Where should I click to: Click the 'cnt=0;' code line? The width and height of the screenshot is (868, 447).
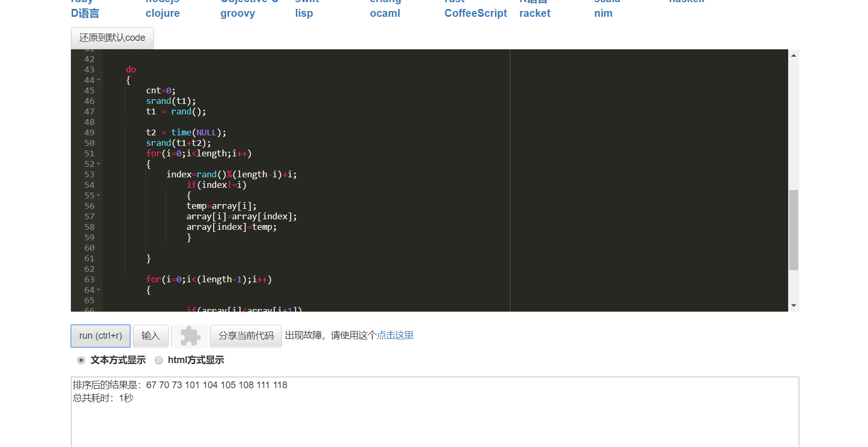click(x=161, y=91)
